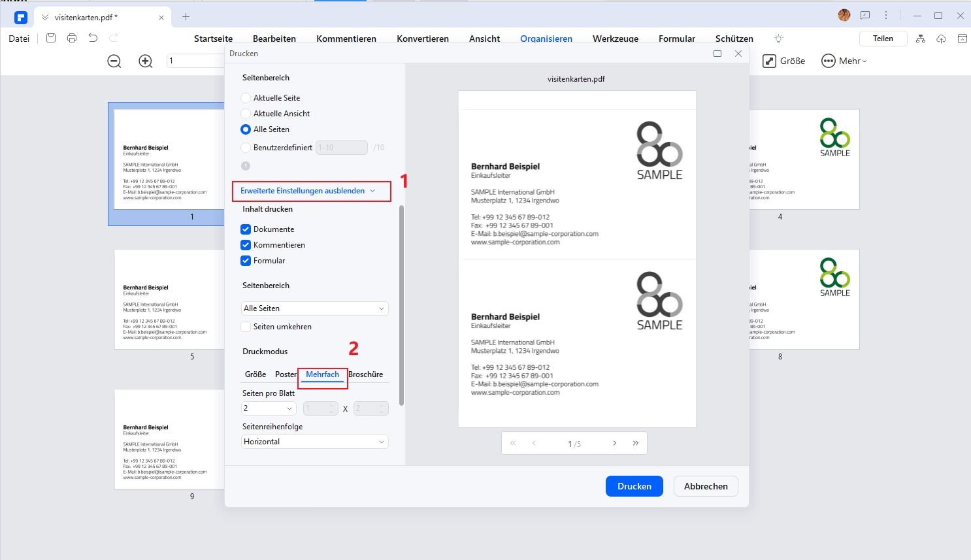Open the Ansicht tab
Viewport: 971px width, 560px height.
(x=484, y=39)
